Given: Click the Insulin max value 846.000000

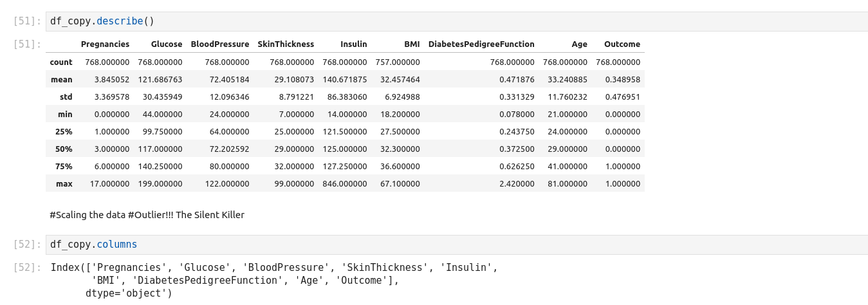Looking at the screenshot, I should pyautogui.click(x=345, y=184).
